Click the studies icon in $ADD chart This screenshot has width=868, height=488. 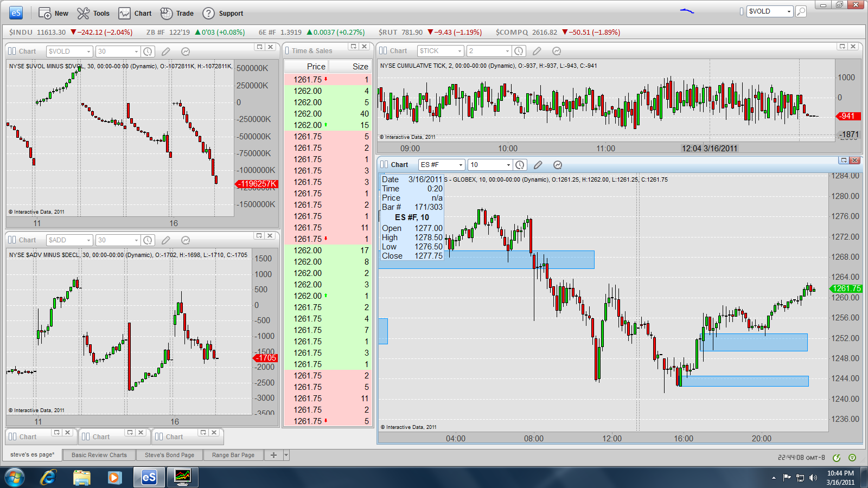pyautogui.click(x=185, y=240)
